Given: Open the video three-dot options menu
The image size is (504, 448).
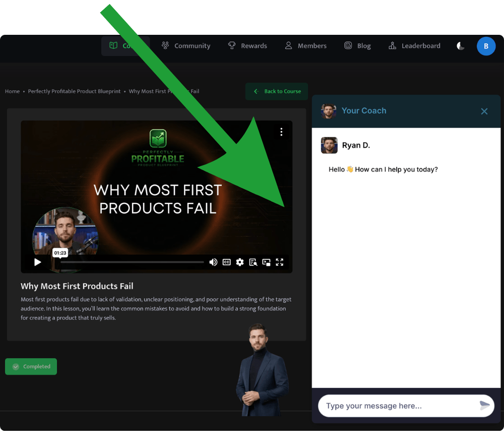Looking at the screenshot, I should tap(281, 132).
